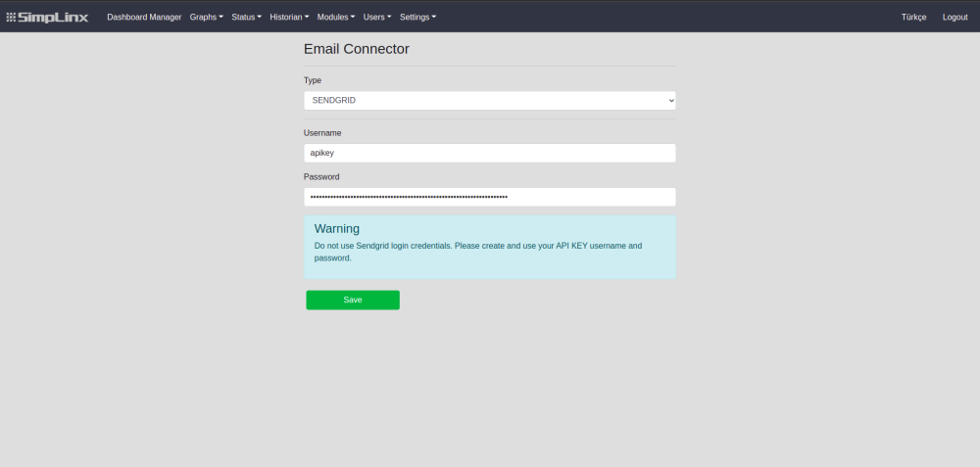Open the Dashboard Manager page
Screen dimensions: 980x467
click(x=144, y=17)
